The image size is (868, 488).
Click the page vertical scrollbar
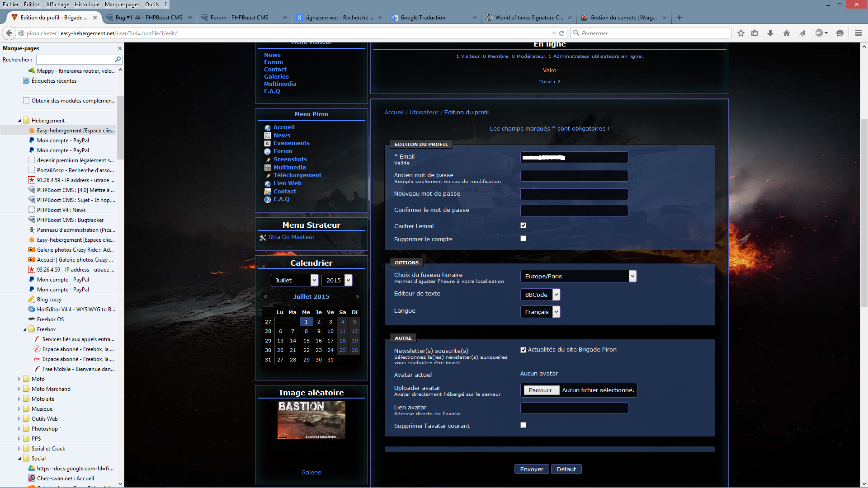pos(864,212)
